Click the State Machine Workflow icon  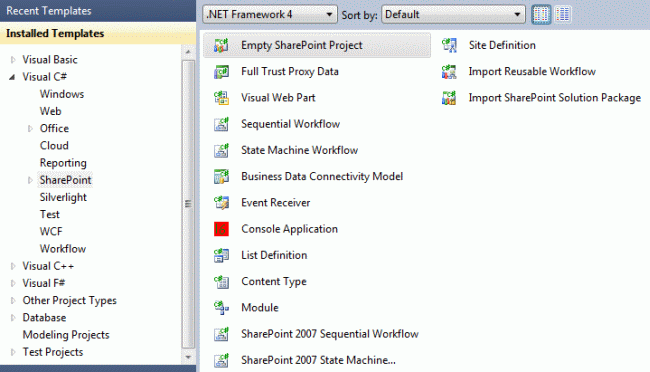221,150
